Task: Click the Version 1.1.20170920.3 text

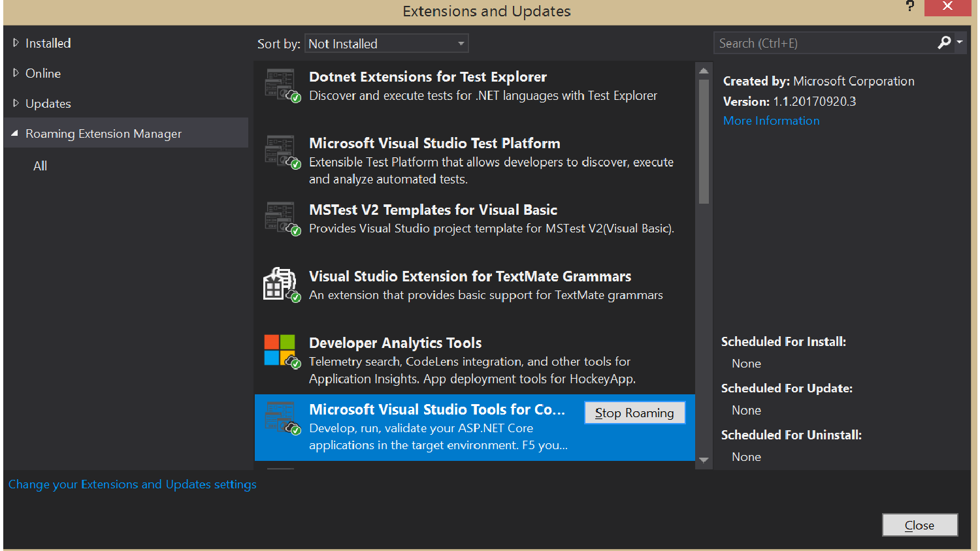Action: coord(789,101)
